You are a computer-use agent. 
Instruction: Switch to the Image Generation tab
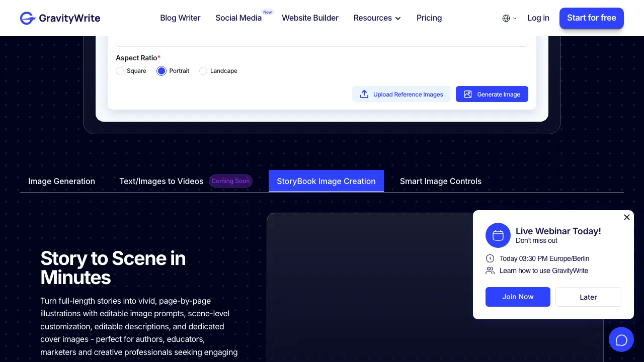coord(61,181)
